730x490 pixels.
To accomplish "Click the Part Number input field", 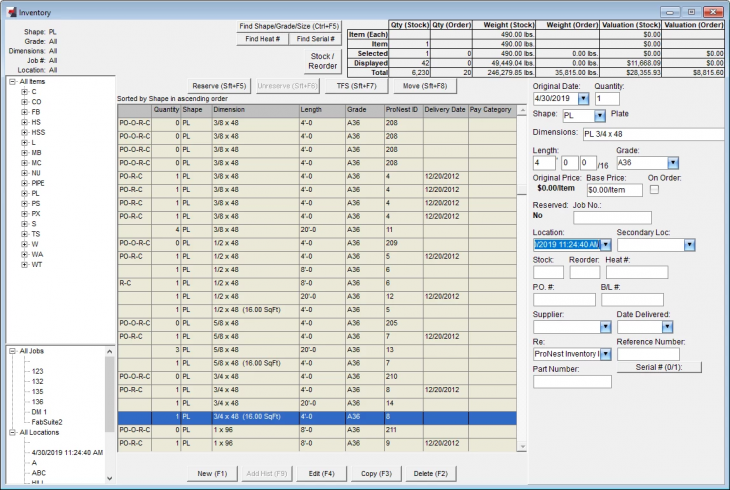I will tap(572, 382).
